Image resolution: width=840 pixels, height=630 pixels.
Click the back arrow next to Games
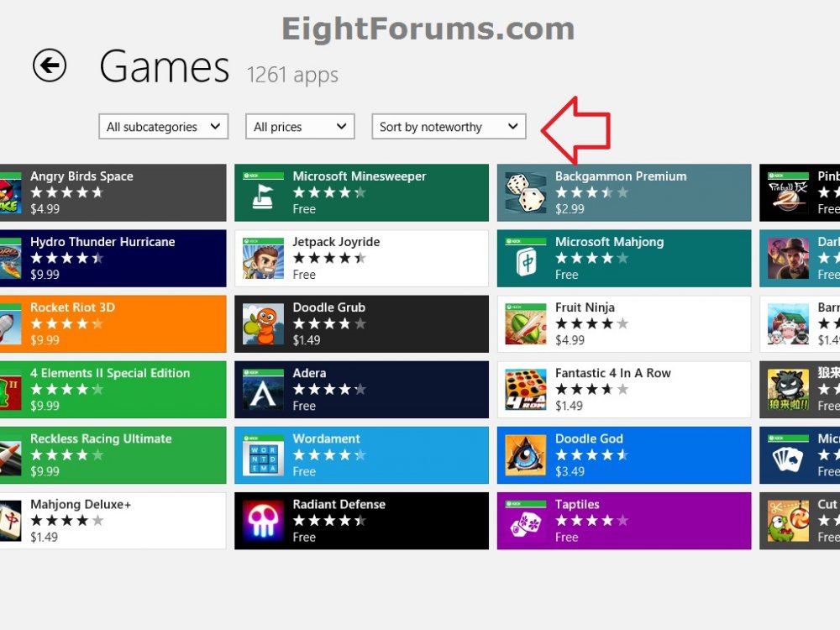[x=49, y=66]
